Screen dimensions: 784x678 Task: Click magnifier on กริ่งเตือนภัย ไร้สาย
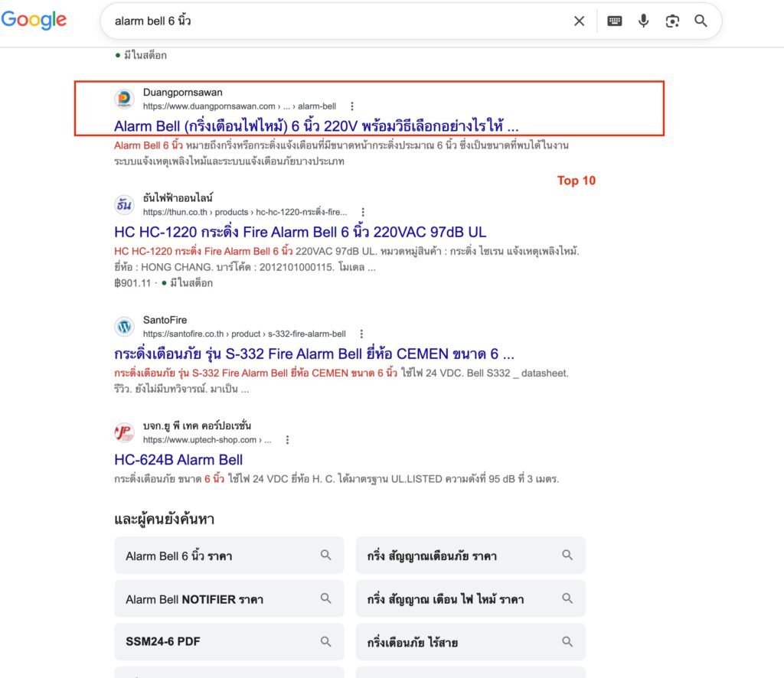(567, 641)
